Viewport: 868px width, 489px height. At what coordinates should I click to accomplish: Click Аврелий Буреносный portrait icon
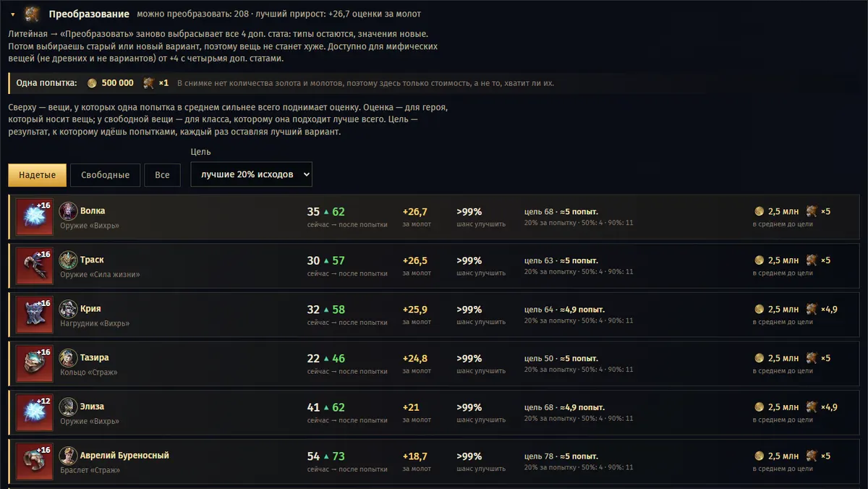68,456
